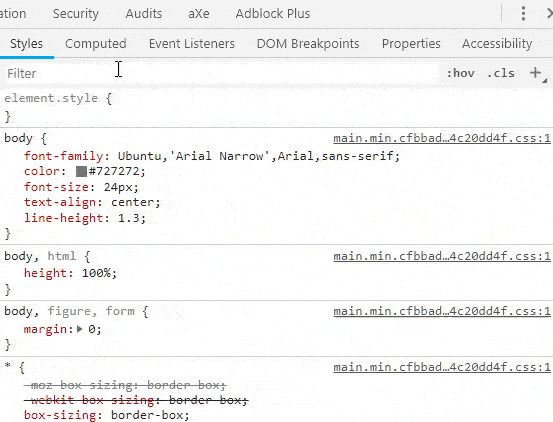Toggle :hov element state panel
553x422 pixels.
pyautogui.click(x=461, y=73)
